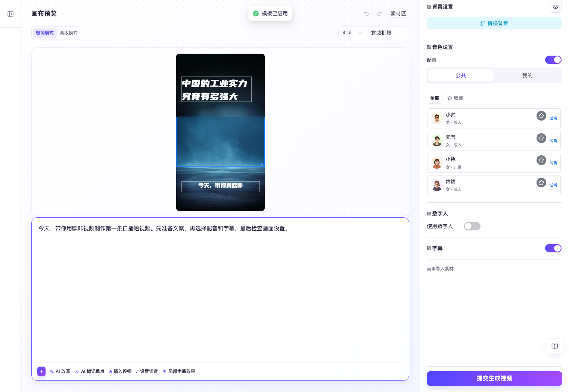569x392 pixels.
Task: Click 设置读音 tool
Action: coord(147,371)
